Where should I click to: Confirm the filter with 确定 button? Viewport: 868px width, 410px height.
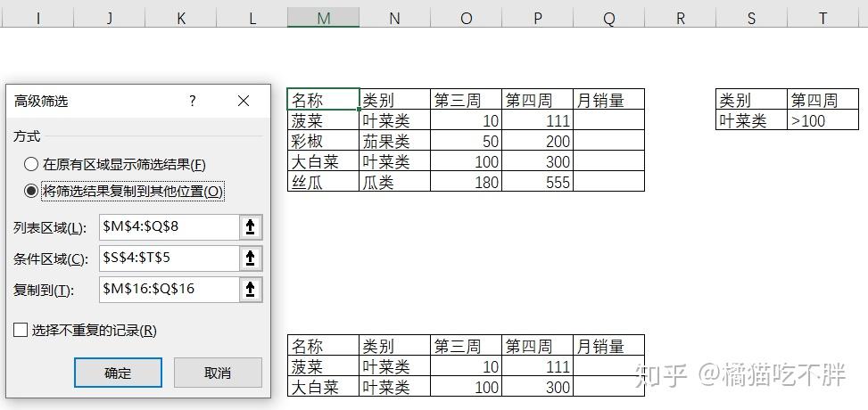pos(118,373)
